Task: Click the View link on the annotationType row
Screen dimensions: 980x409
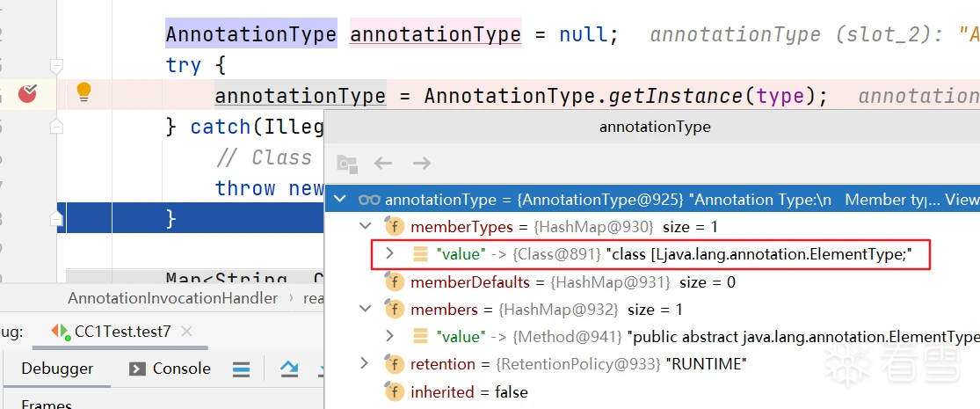Action: (962, 200)
